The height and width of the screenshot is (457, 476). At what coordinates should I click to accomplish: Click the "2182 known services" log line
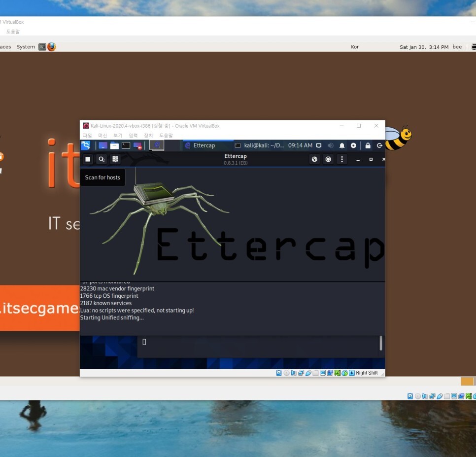pyautogui.click(x=106, y=303)
